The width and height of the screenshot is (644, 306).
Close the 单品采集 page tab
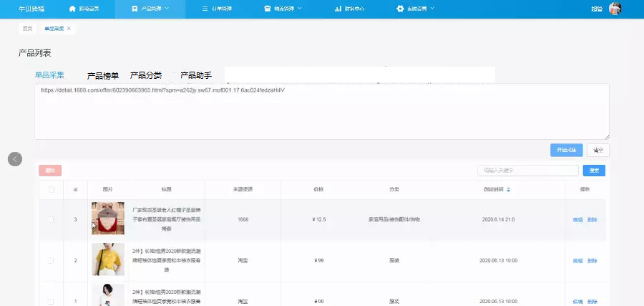pyautogui.click(x=69, y=29)
